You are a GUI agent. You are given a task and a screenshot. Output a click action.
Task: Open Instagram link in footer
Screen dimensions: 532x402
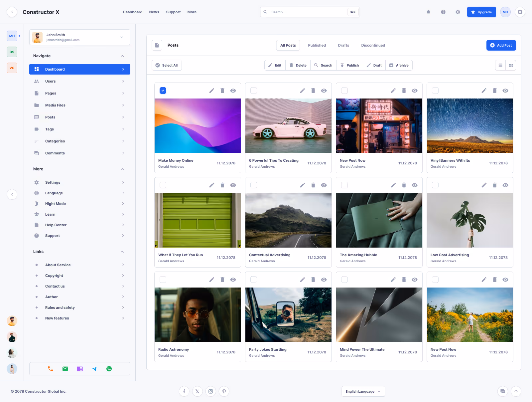coord(211,391)
